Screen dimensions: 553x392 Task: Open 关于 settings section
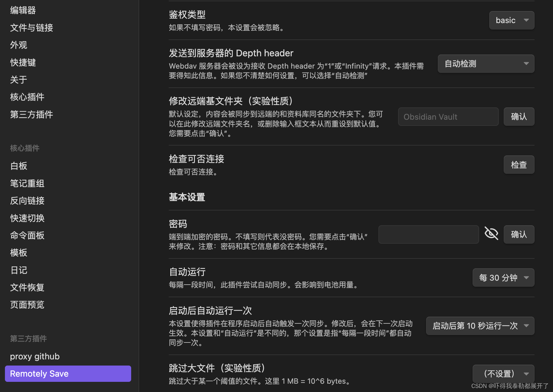[x=18, y=80]
